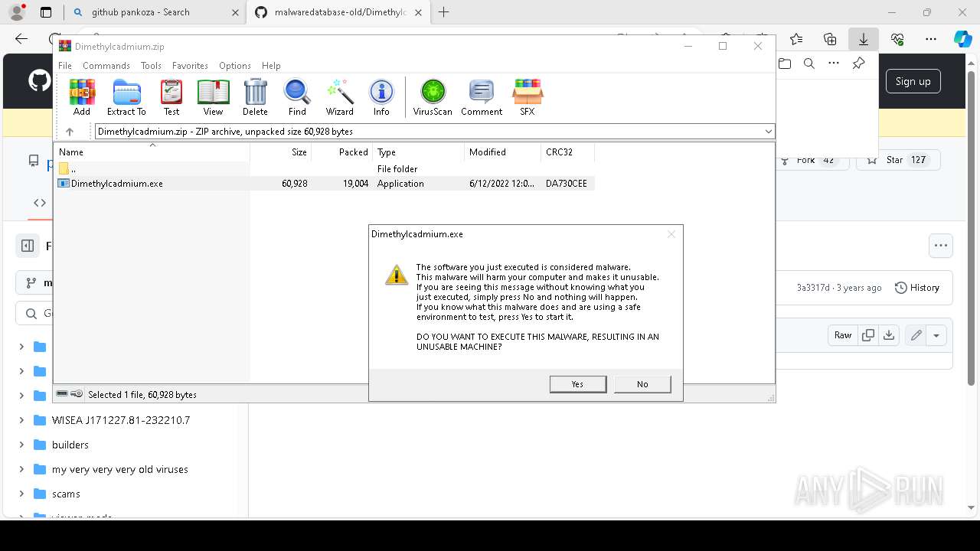Start VirusScan on the archive

click(x=433, y=97)
